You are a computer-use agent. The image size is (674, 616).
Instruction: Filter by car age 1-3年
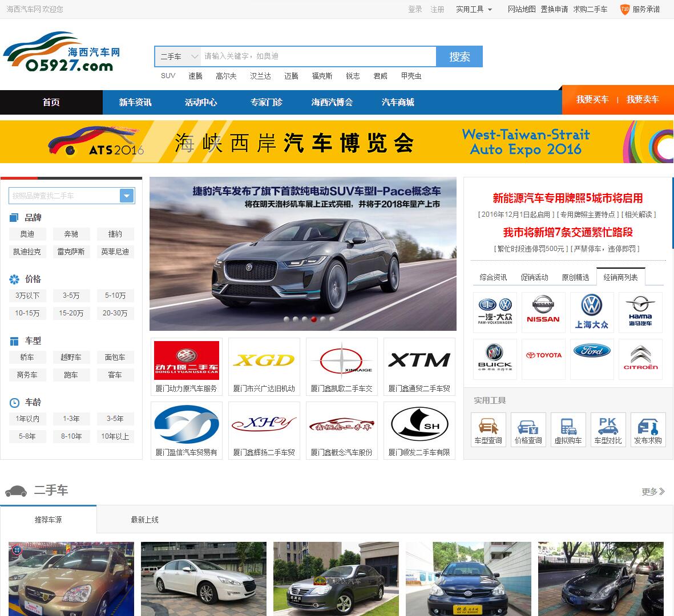tap(71, 419)
